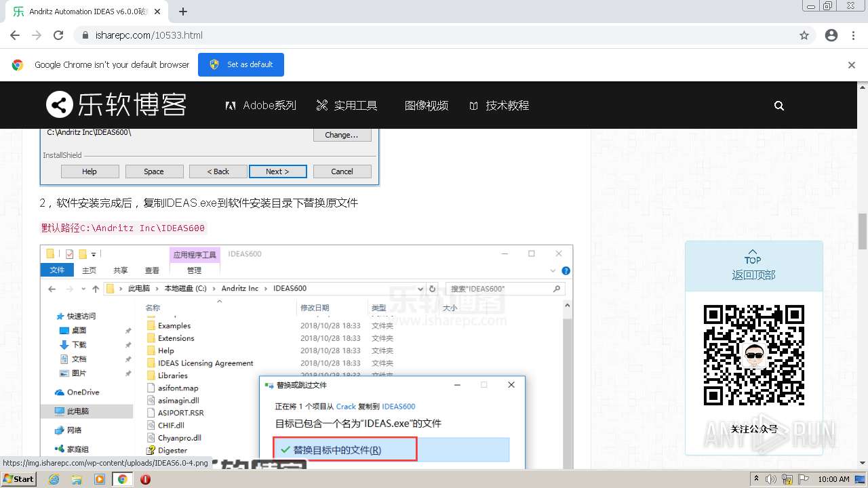Click the installer screenshot Next button
Screen dimensions: 868x488
(x=277, y=171)
